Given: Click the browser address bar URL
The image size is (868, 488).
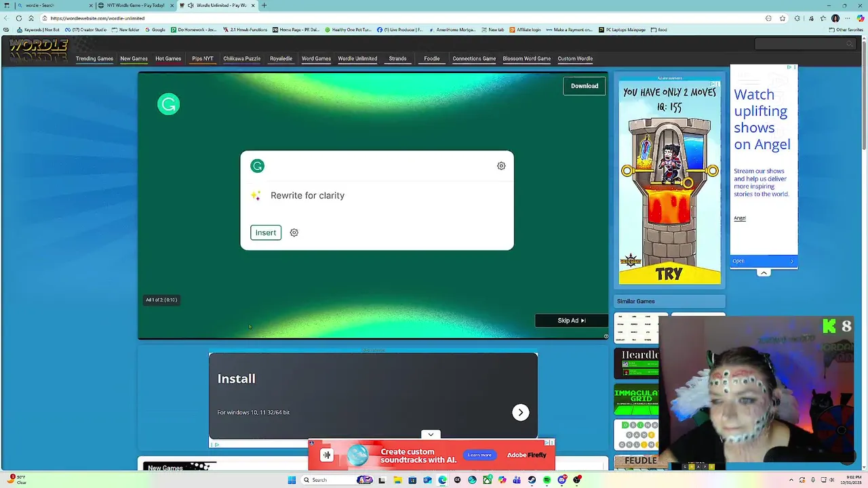Looking at the screenshot, I should (97, 18).
